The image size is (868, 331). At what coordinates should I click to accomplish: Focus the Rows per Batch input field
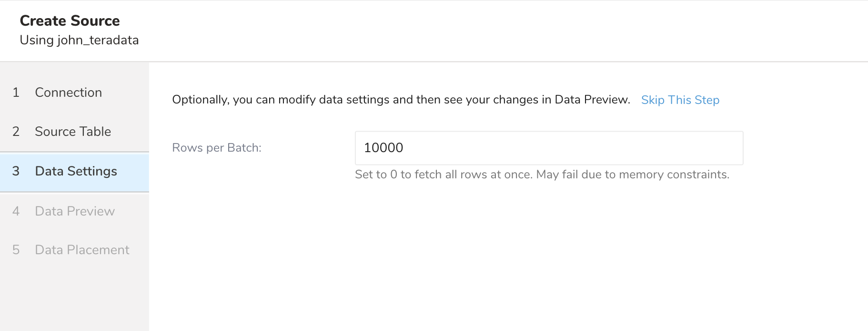(x=549, y=148)
